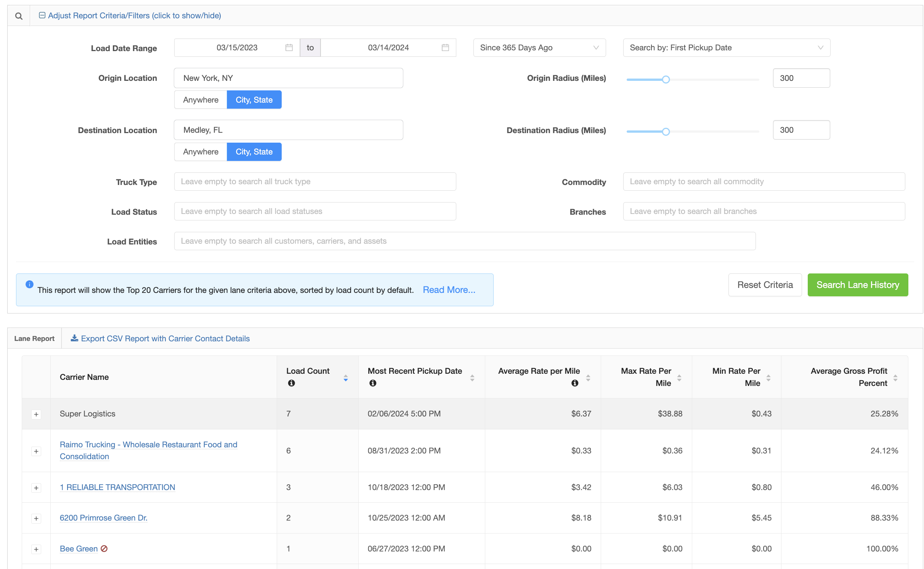Click Bee Green's red prohibited icon

coord(104,548)
